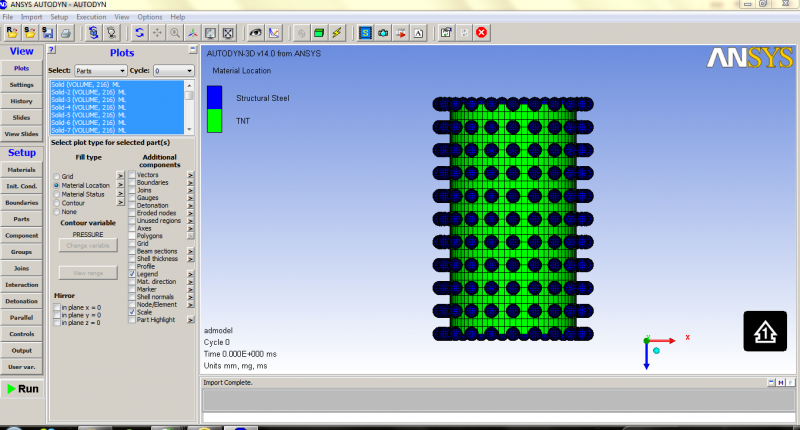Click the home arrow overlay button
This screenshot has width=800, height=430.
pos(765,331)
